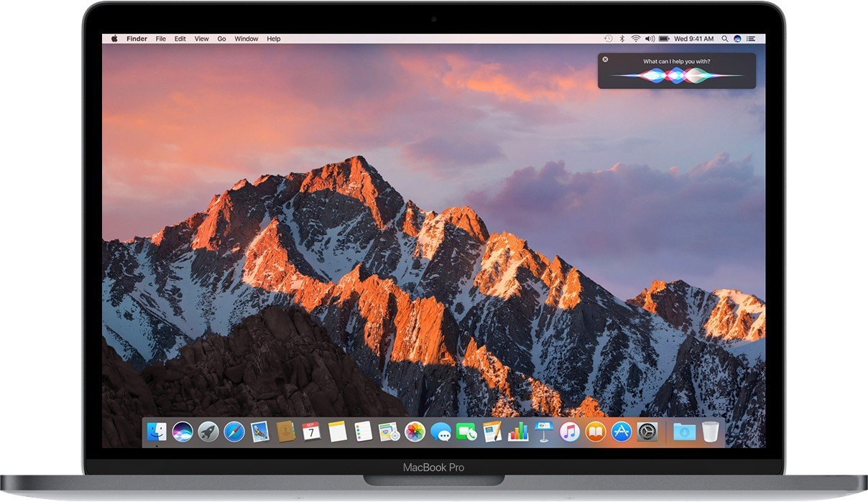This screenshot has height=502, width=868.
Task: Open the volume control menu
Action: [650, 38]
